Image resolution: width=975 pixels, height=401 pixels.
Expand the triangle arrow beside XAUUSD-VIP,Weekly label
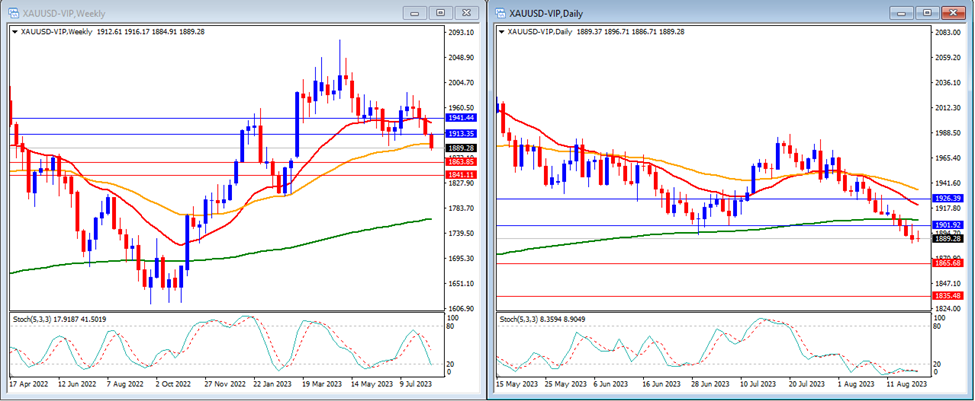(13, 32)
